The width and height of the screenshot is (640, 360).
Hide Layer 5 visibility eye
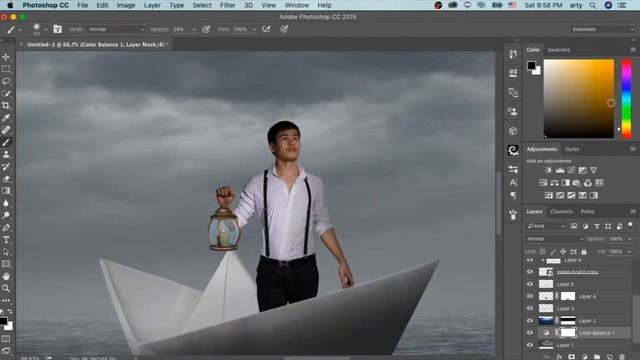click(x=530, y=284)
